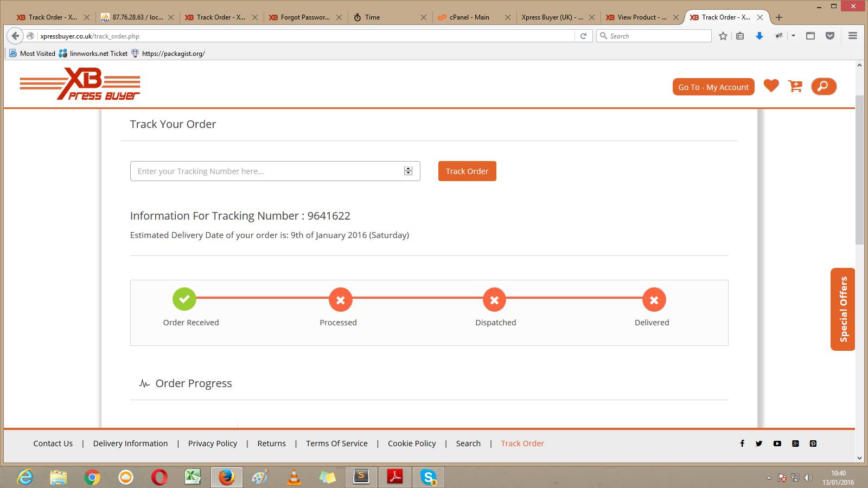
Task: Open the Delivery Information footer link
Action: click(130, 444)
